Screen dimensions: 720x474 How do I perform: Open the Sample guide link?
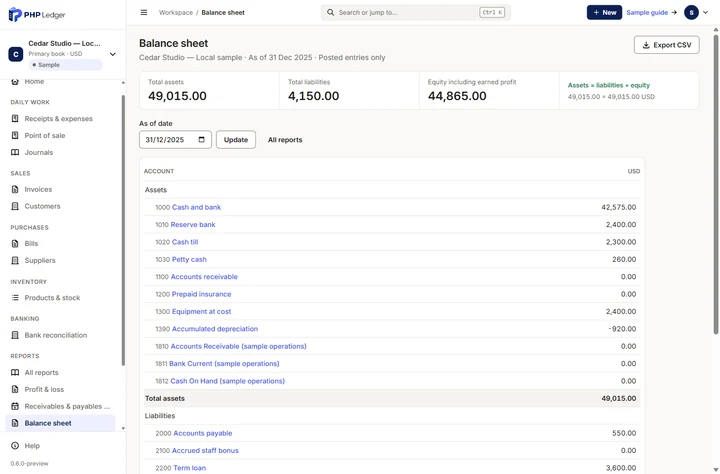pyautogui.click(x=652, y=12)
